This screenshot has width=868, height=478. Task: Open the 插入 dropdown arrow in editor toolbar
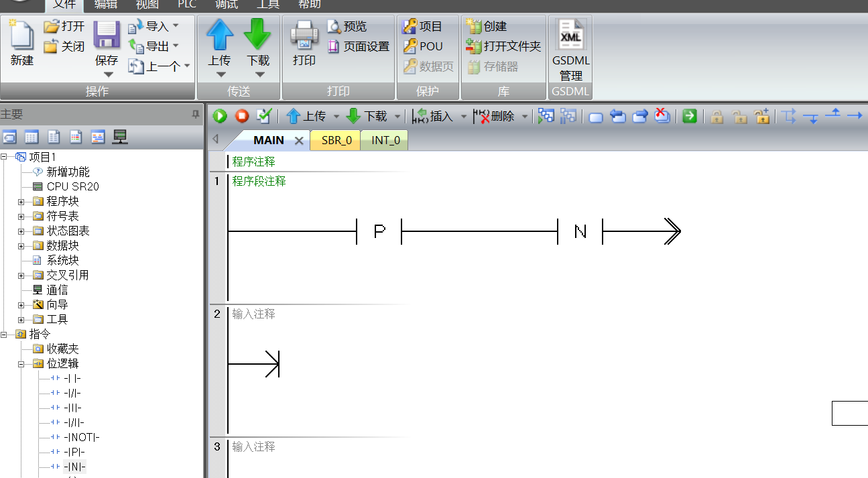pyautogui.click(x=463, y=117)
